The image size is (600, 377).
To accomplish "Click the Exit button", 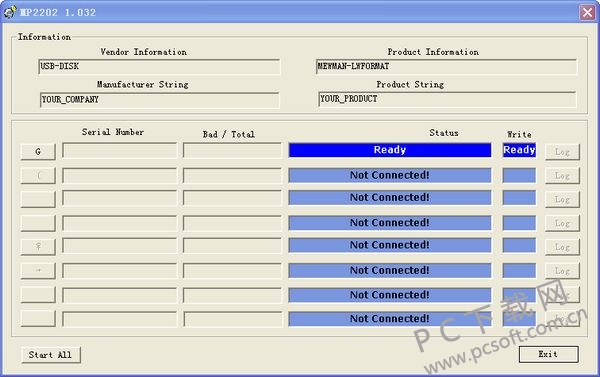I will coord(548,354).
